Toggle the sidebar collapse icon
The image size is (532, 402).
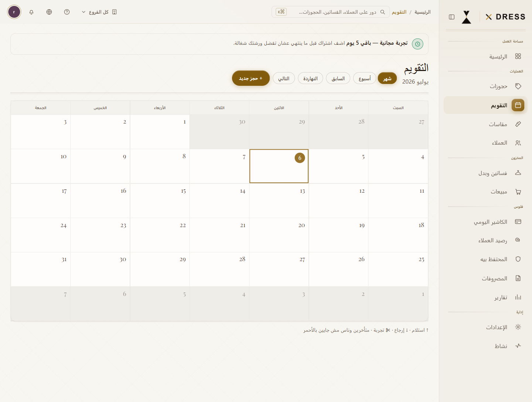(x=451, y=17)
